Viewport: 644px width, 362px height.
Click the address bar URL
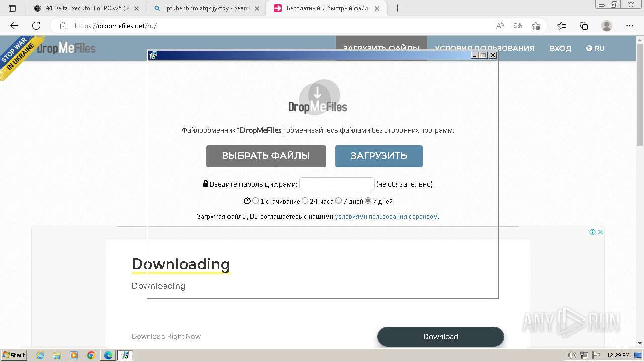click(x=116, y=26)
